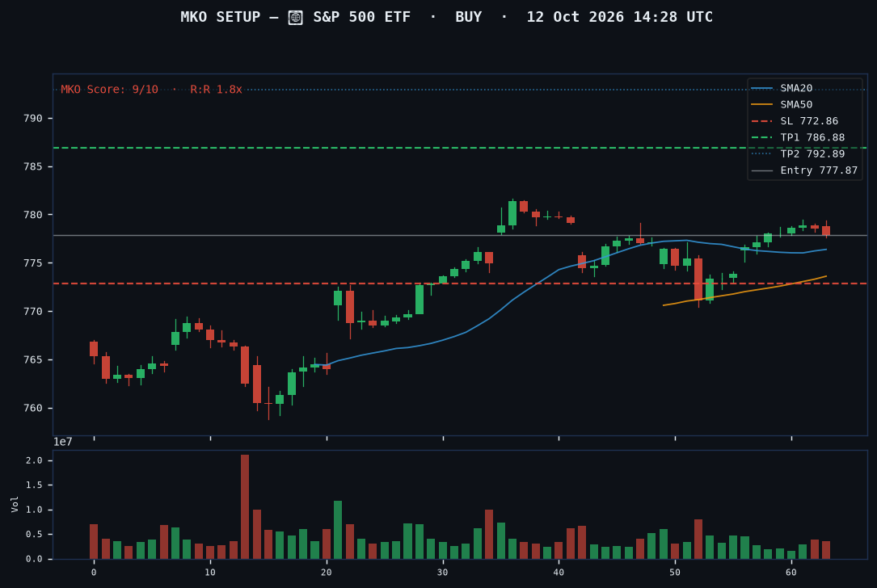Click the 775 price axis label
Image resolution: width=877 pixels, height=588 pixels.
33,263
